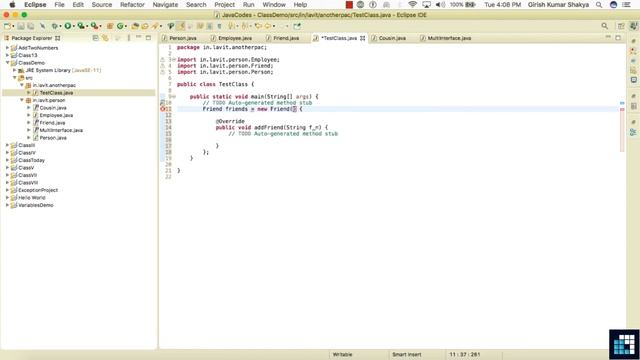Click the Search flashlight icon in the toolbar

pyautogui.click(x=155, y=26)
